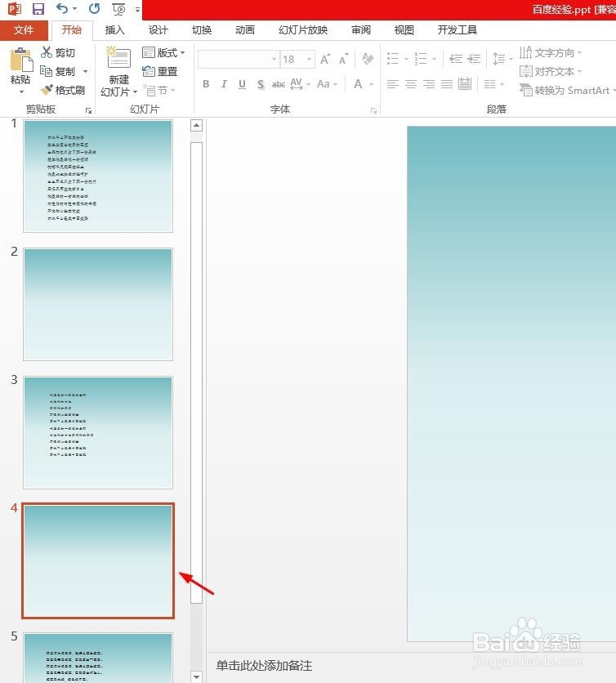Screen dimensions: 616x683
Task: Activate the 格式刷 format painter
Action: [x=62, y=90]
